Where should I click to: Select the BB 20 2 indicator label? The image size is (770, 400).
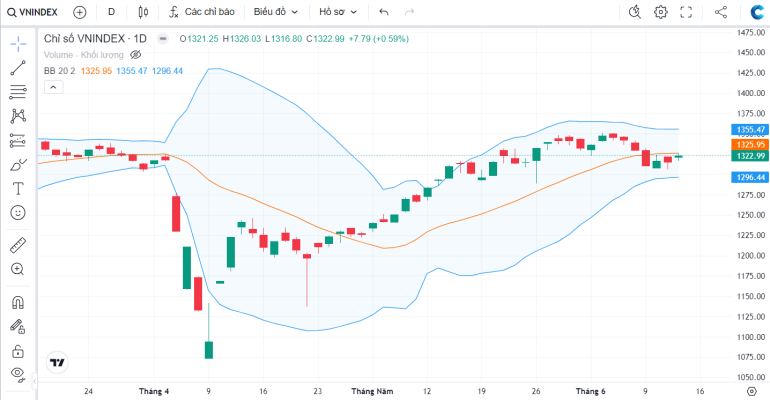pos(59,71)
